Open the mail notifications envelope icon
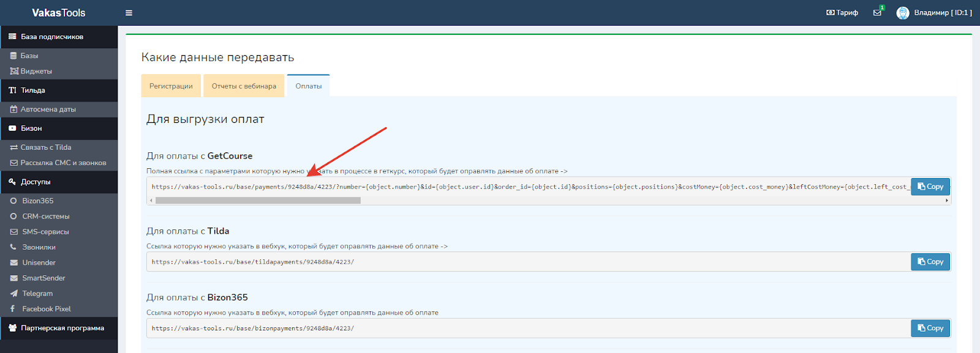980x353 pixels. point(877,13)
